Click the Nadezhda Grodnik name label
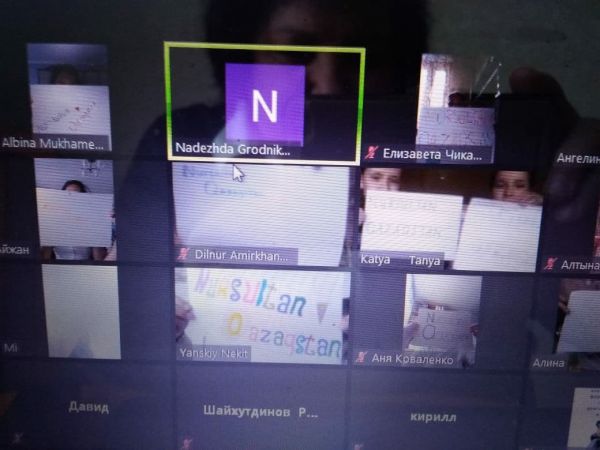Screen dimensions: 600x450 (x=233, y=150)
